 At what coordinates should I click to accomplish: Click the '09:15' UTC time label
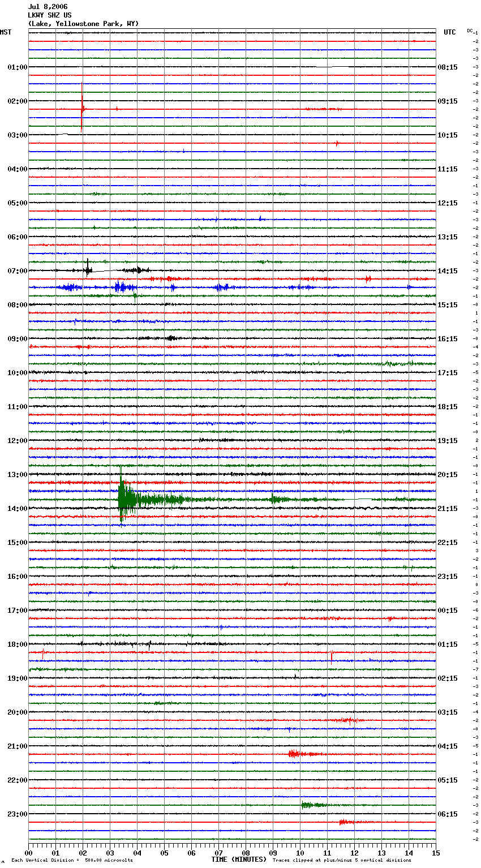coord(448,101)
